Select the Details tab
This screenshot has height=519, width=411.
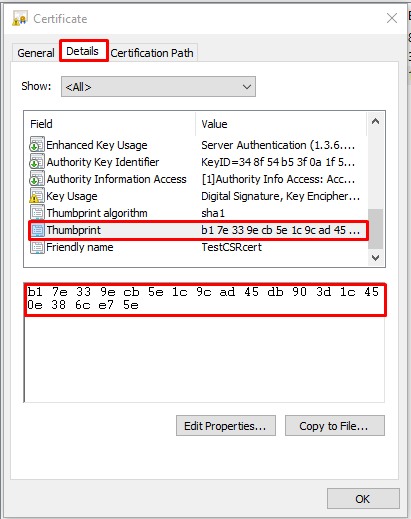click(x=83, y=51)
